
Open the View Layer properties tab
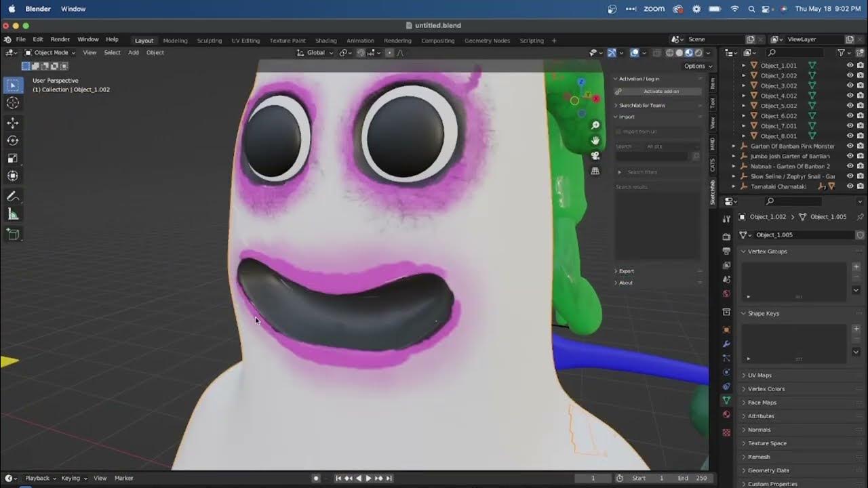click(x=726, y=265)
